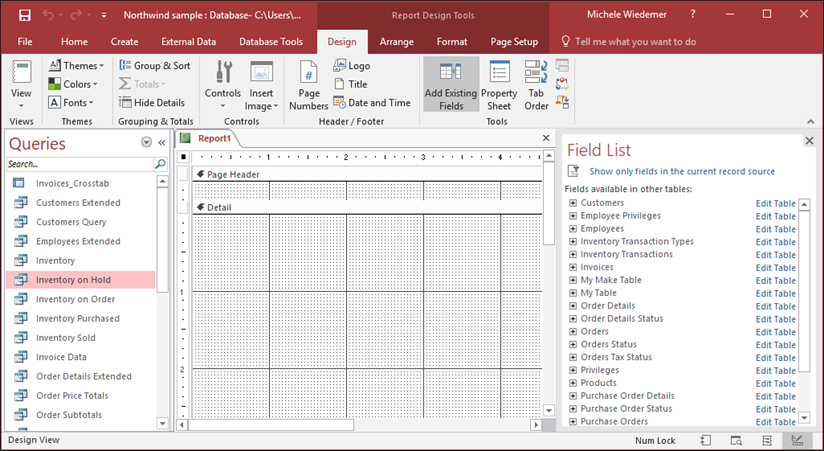
Task: Select the Order Price Totals query
Action: (x=80, y=396)
